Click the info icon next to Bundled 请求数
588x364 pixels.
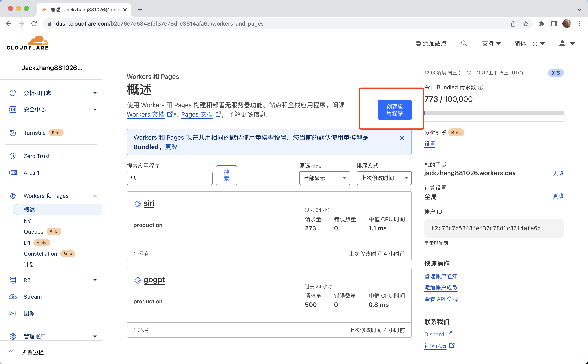481,87
